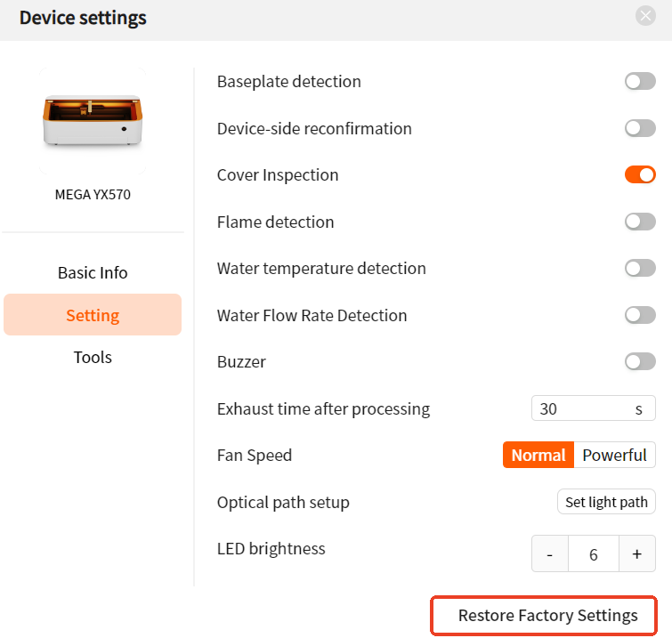This screenshot has height=638, width=672.
Task: Select Powerful fan speed
Action: (614, 455)
